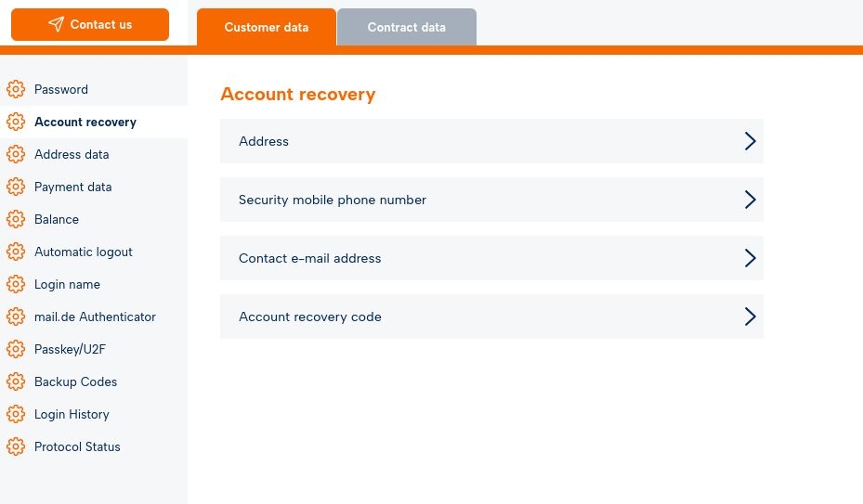Open mail.de Authenticator settings link

tap(95, 317)
